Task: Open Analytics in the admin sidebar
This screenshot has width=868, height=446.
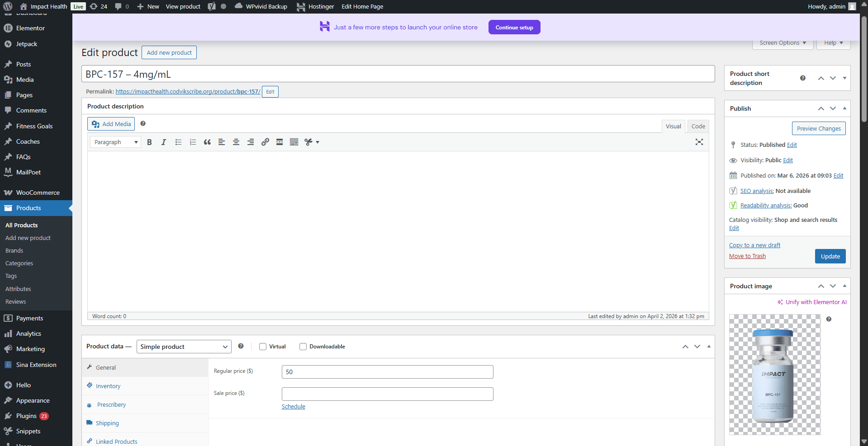Action: click(36, 333)
